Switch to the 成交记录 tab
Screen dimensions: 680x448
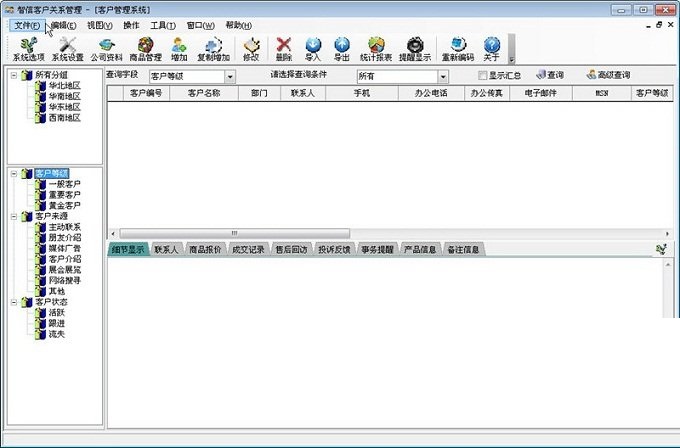point(248,249)
